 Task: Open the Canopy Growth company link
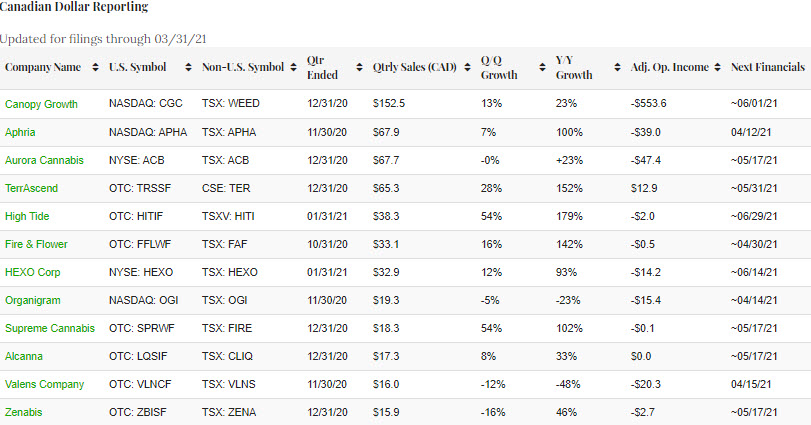coord(43,104)
